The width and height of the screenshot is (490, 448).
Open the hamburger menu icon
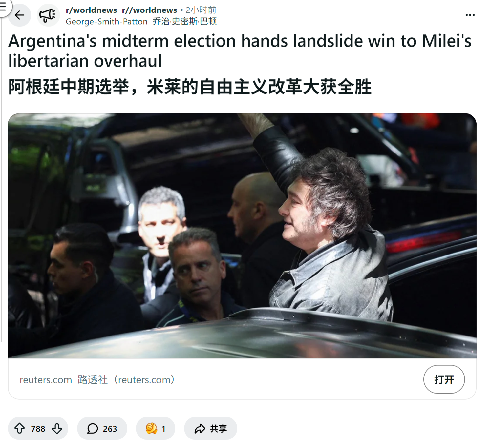pyautogui.click(x=3, y=7)
